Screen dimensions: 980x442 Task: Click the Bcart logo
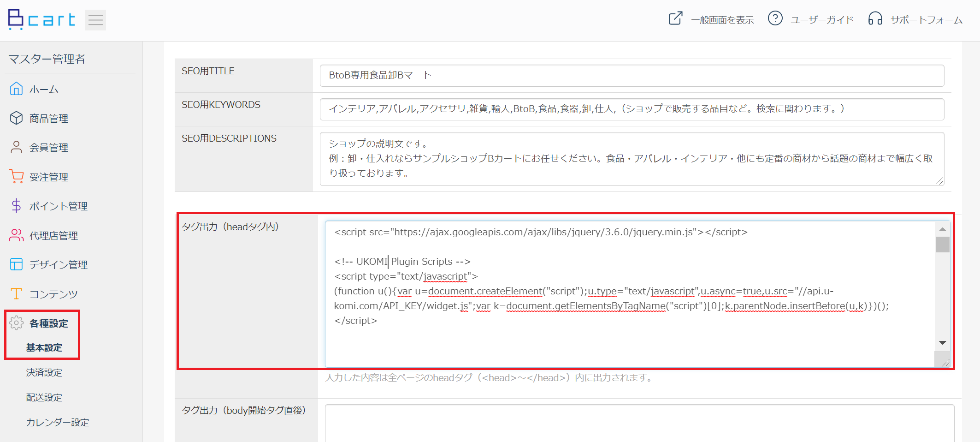[41, 19]
